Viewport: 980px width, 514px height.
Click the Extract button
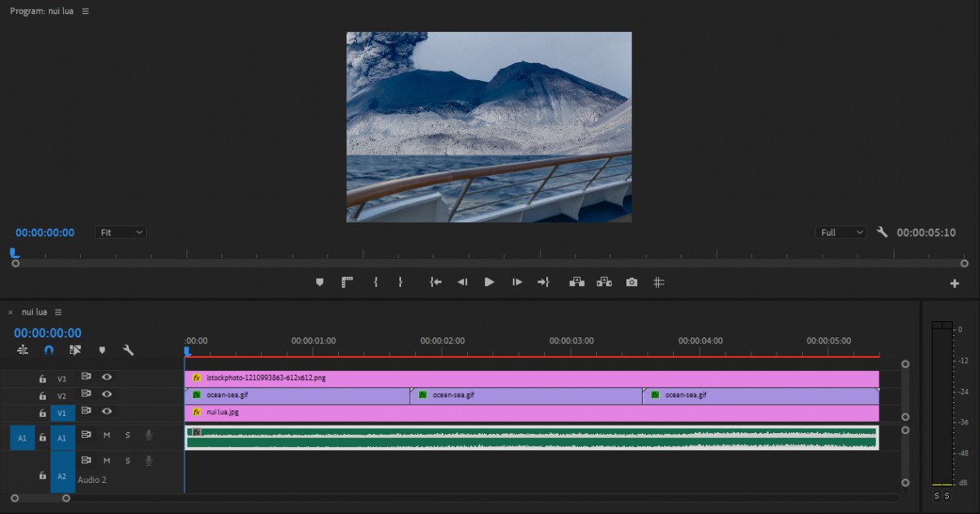[604, 282]
